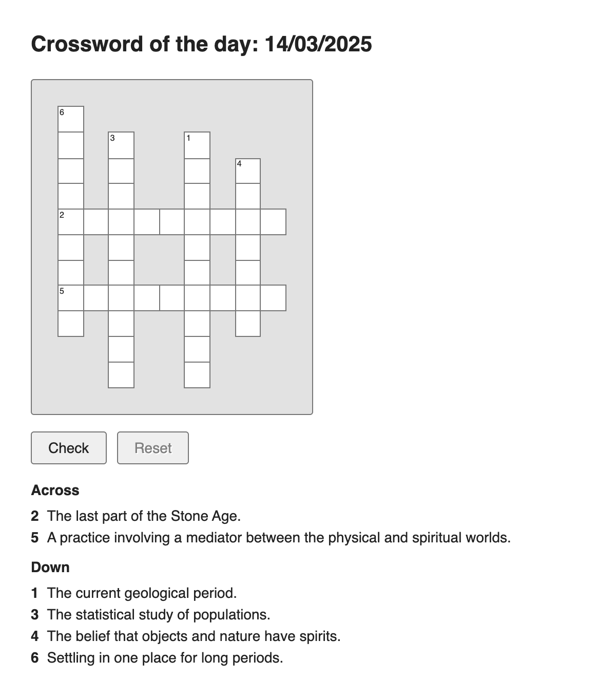Select the last cell of 5 Across

click(x=273, y=298)
